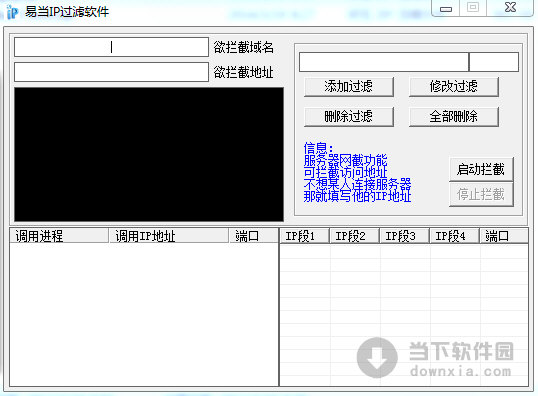538x396 pixels.
Task: Click the IP段3 column header
Action: (405, 236)
